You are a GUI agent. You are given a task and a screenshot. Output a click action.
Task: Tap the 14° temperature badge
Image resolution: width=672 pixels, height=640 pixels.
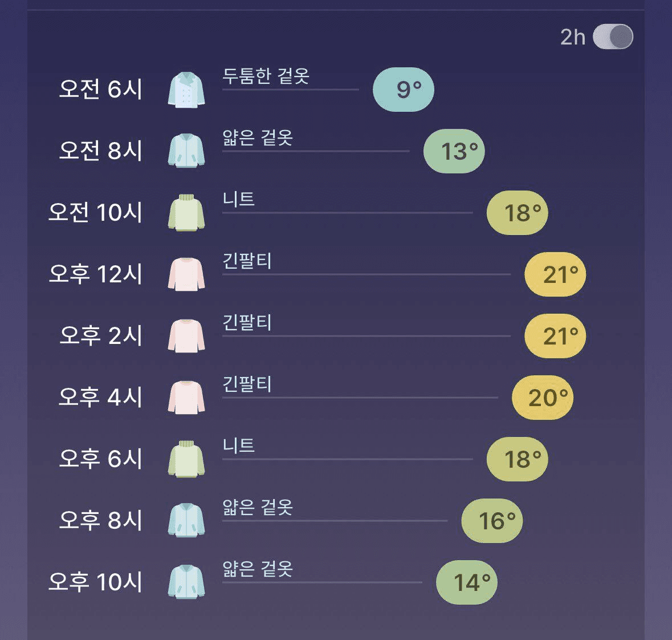pos(467,582)
